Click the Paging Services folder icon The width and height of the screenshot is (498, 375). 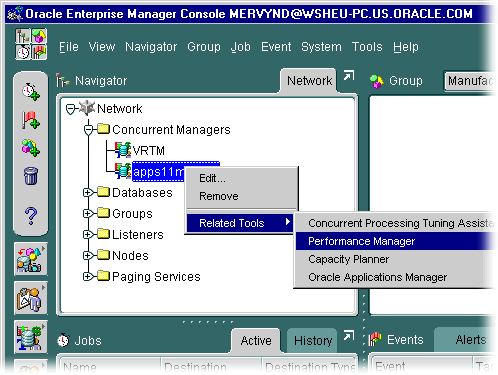coord(104,276)
